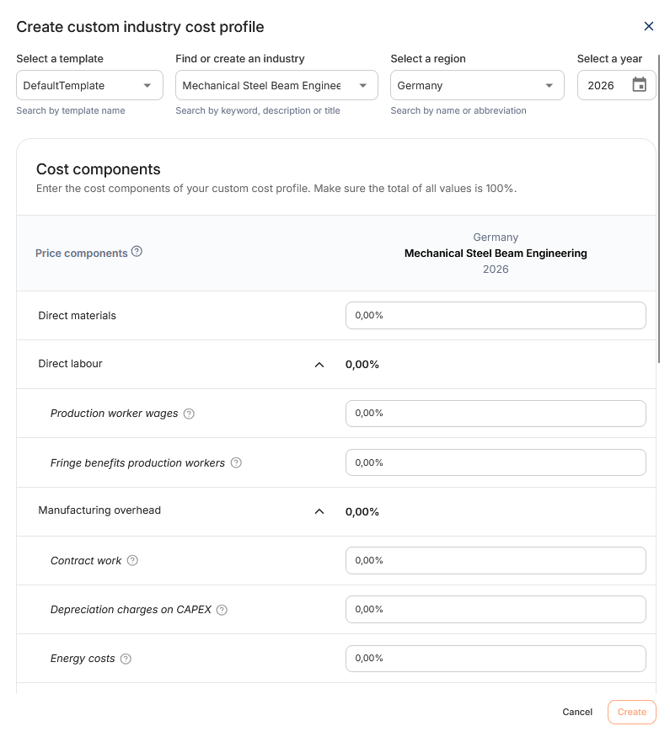This screenshot has width=670, height=737.
Task: Open the DefaultTemplate template dropdown
Action: click(90, 85)
